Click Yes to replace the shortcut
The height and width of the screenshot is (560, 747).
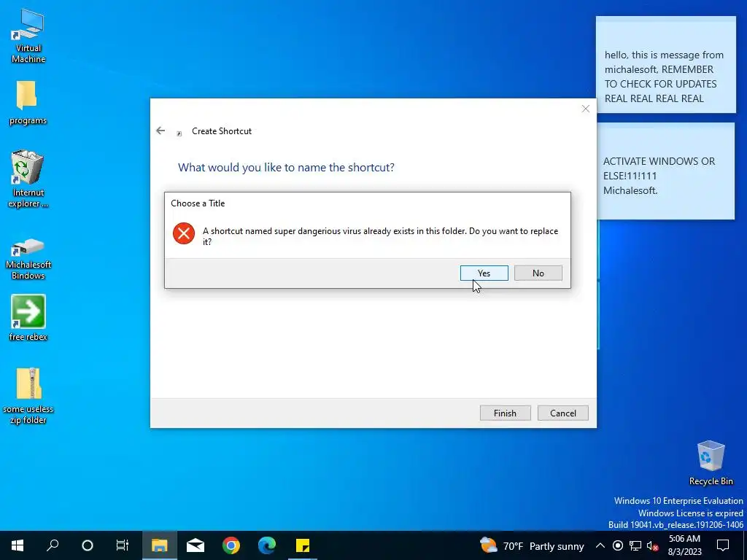[x=484, y=273]
